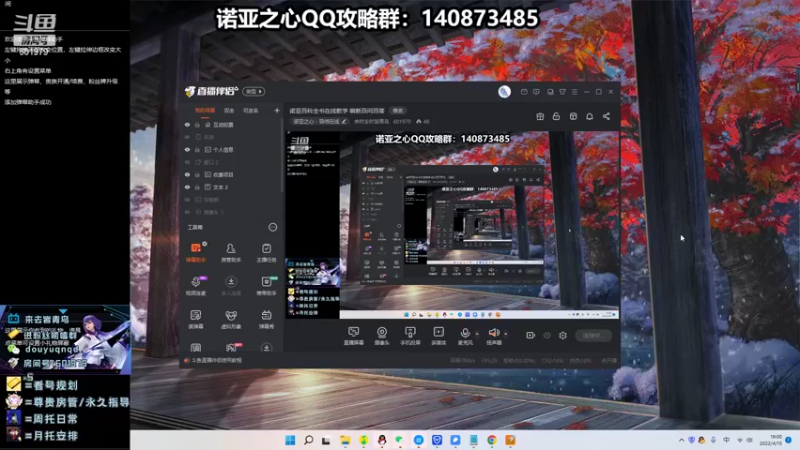This screenshot has height=450, width=800.
Task: Click the live preview canvas
Action: 452,225
